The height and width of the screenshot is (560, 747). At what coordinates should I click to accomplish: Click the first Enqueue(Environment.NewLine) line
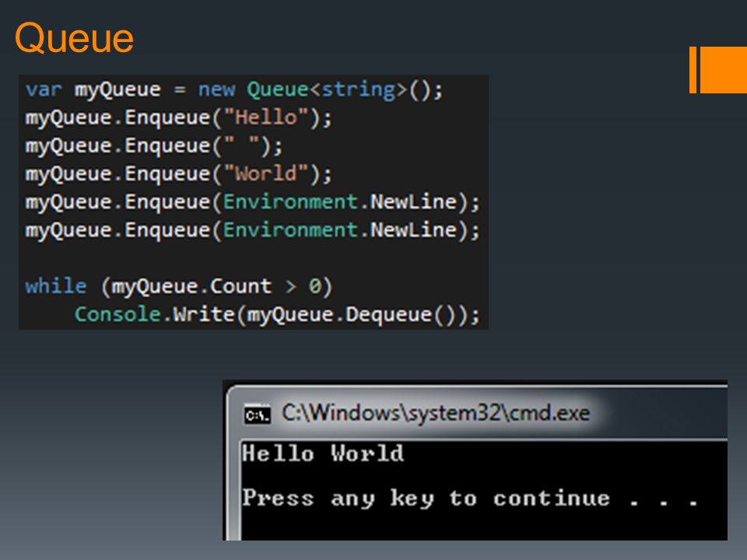pyautogui.click(x=252, y=202)
